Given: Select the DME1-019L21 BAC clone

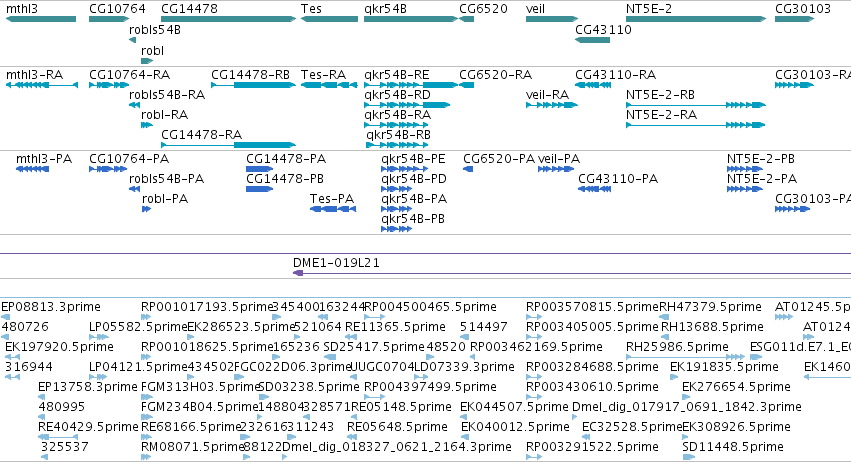Looking at the screenshot, I should (572, 273).
